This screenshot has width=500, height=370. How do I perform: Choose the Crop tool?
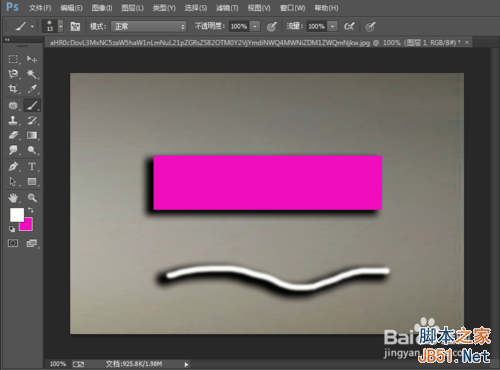13,89
